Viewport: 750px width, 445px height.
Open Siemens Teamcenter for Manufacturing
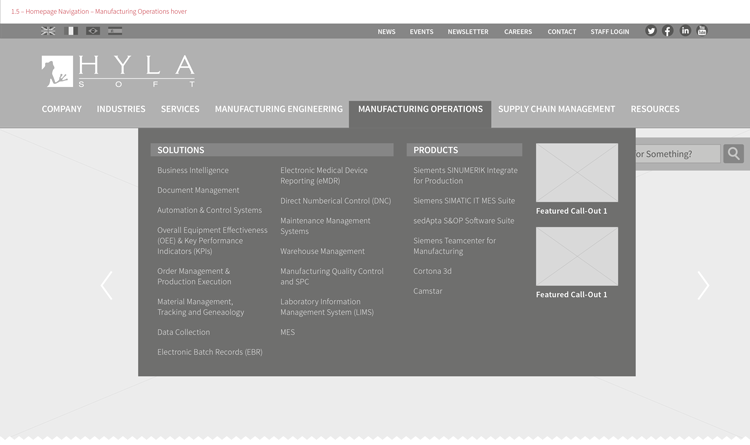coord(454,246)
